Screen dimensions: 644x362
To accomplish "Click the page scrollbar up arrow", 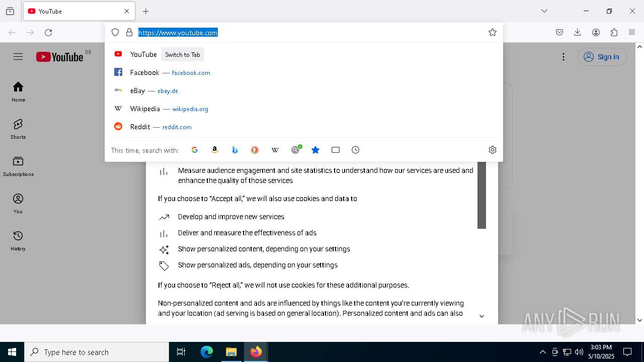I will pos(639,47).
